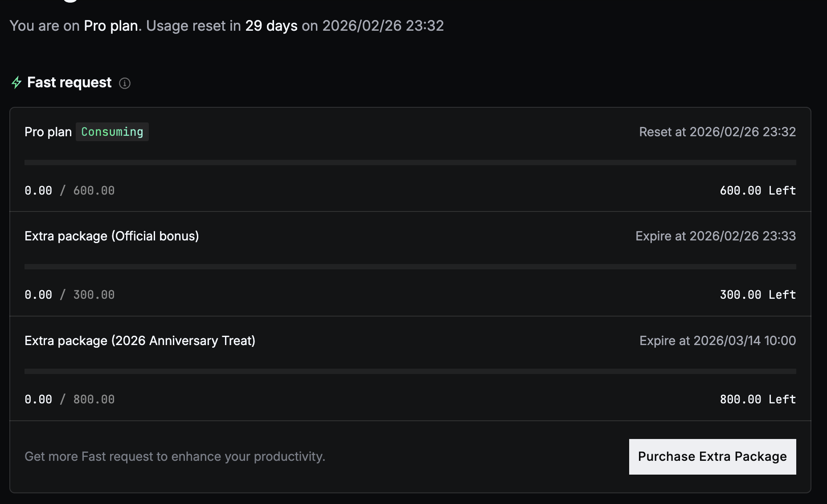Viewport: 827px width, 504px height.
Task: Click the Expire at 2026/02/26 23:33 text
Action: tap(716, 236)
